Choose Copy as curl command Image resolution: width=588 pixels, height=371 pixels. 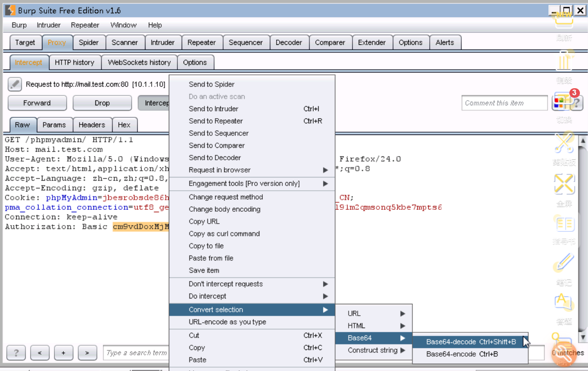252,234
